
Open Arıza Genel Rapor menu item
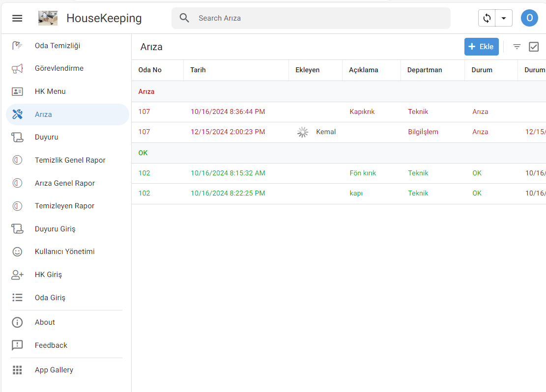pos(67,183)
